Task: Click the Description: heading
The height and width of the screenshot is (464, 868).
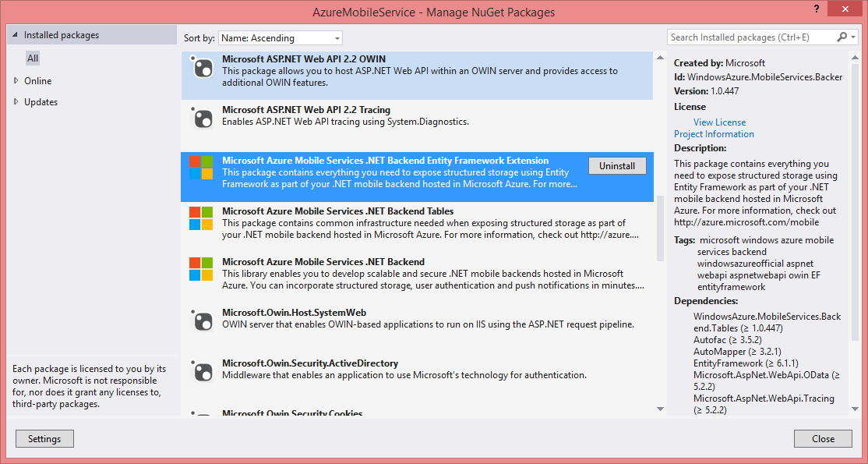Action: (x=700, y=148)
